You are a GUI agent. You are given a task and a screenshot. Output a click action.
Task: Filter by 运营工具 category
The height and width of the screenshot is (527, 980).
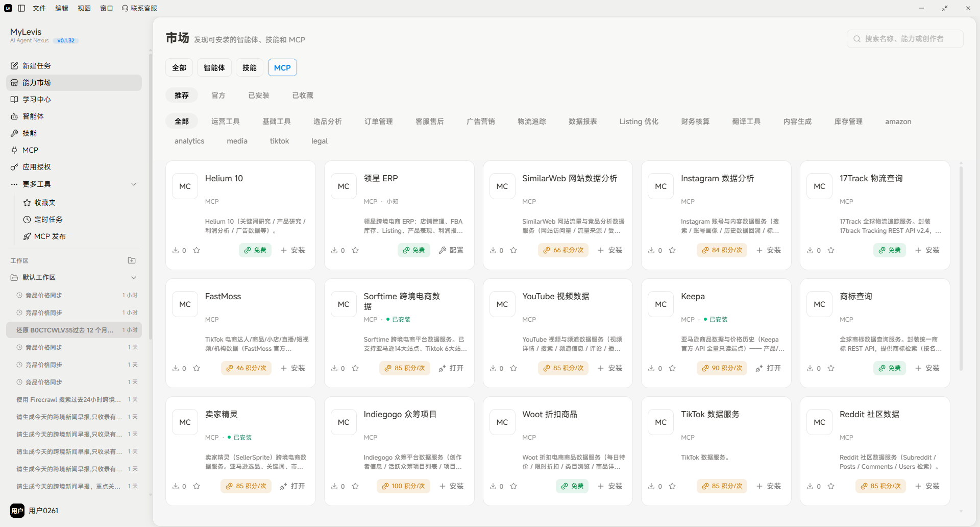(x=226, y=122)
